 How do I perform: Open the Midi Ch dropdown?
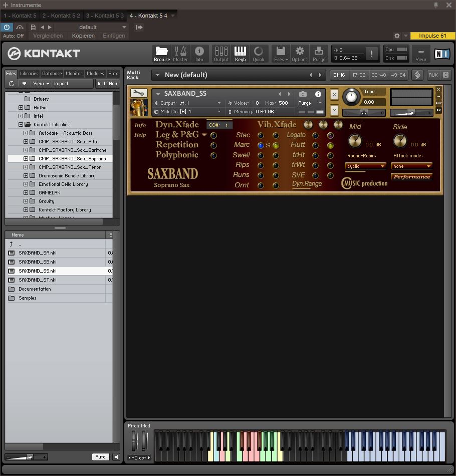pos(187,111)
